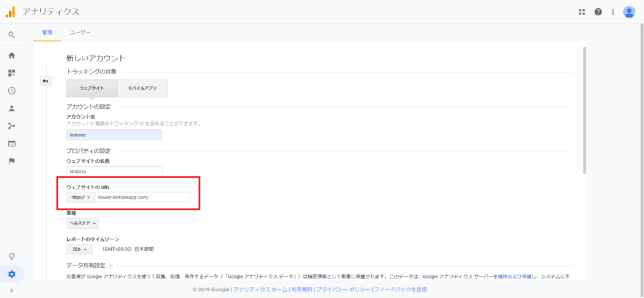
Task: Go to Home icon in sidebar
Action: [x=11, y=55]
